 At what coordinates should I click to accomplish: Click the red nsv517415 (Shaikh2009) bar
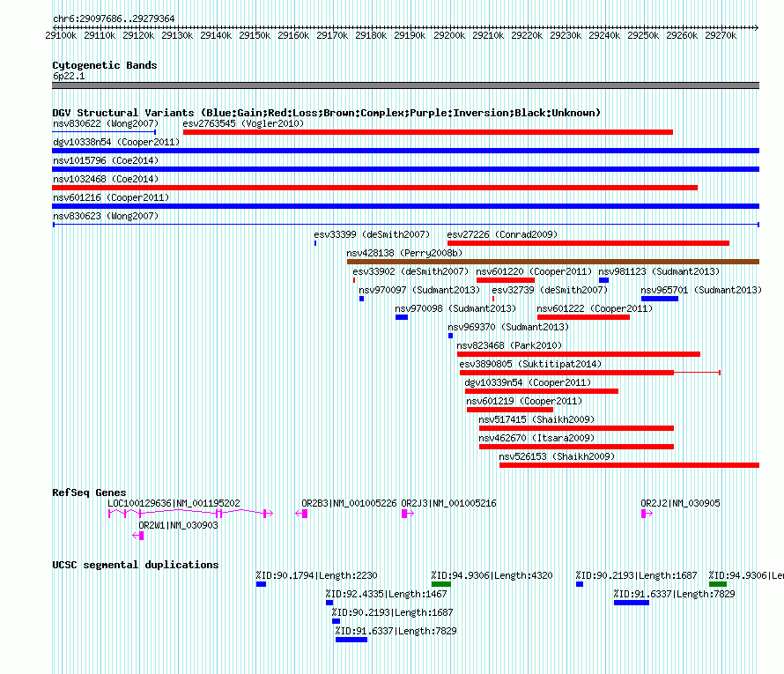pos(576,428)
